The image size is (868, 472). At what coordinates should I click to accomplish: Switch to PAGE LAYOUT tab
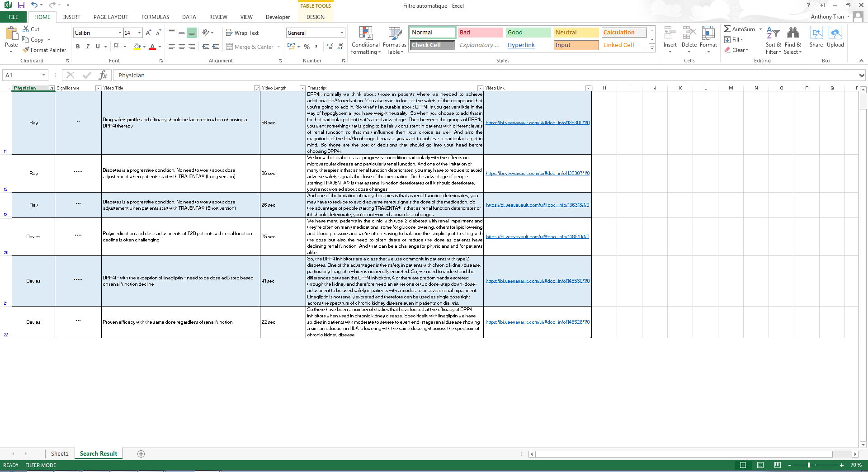111,17
